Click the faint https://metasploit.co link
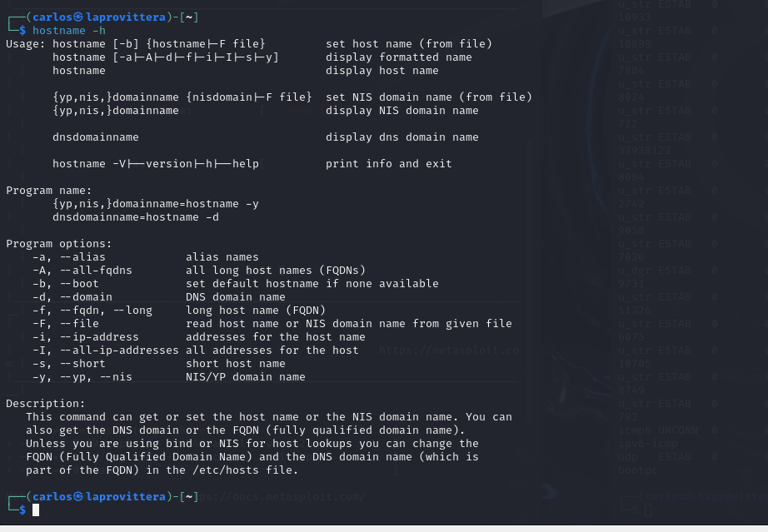The width and height of the screenshot is (768, 532). (449, 350)
